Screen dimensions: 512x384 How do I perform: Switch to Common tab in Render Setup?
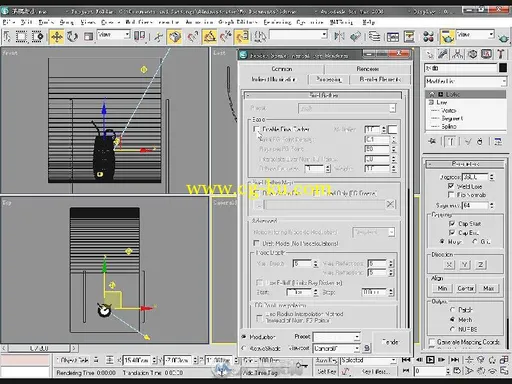pyautogui.click(x=282, y=69)
